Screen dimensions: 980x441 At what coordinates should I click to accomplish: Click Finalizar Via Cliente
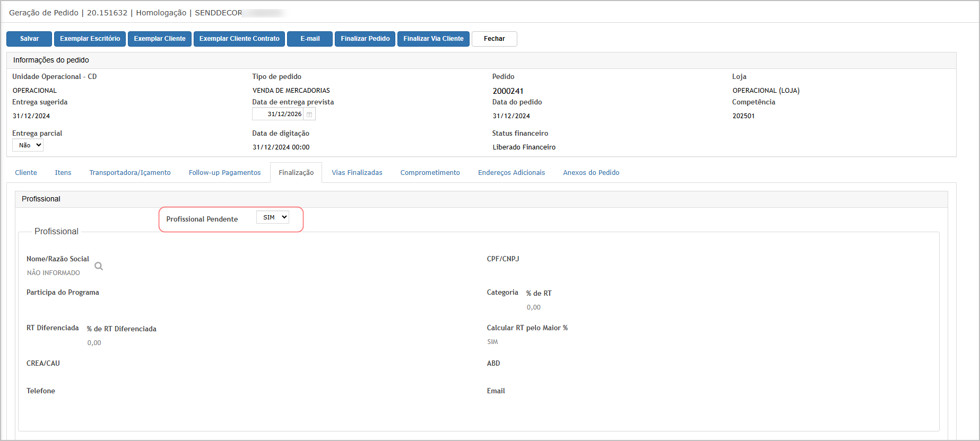point(433,39)
